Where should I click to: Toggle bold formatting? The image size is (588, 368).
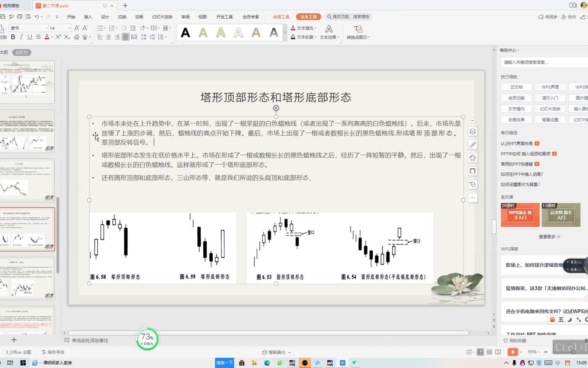click(x=13, y=37)
